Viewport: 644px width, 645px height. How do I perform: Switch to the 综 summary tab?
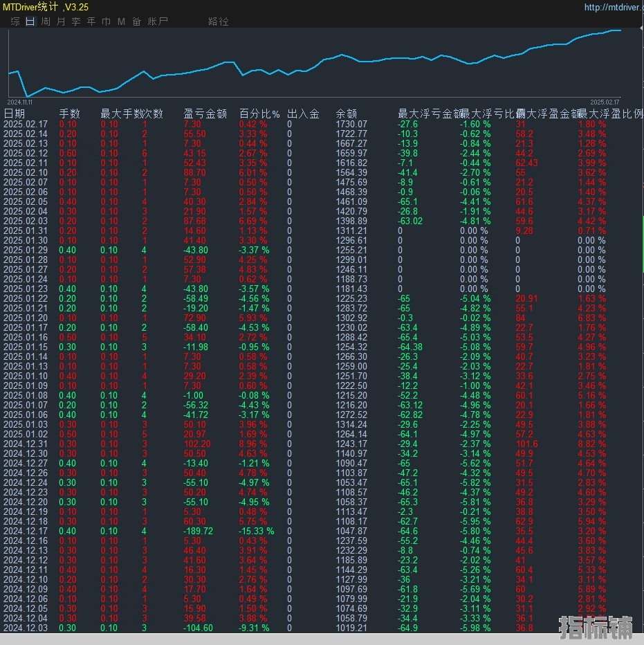[15, 21]
